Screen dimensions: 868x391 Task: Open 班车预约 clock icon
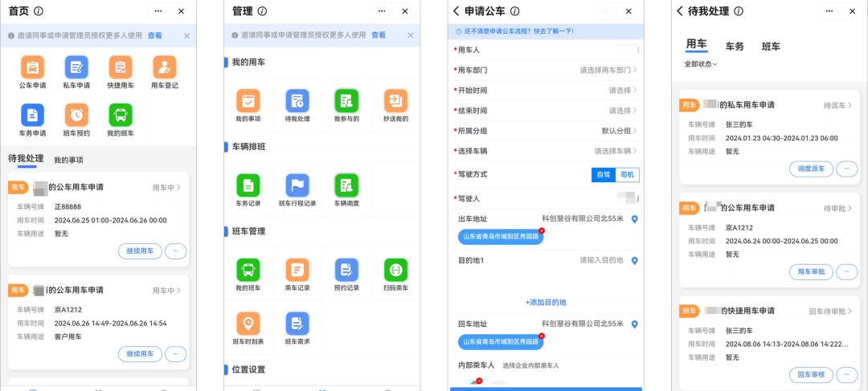(x=76, y=115)
